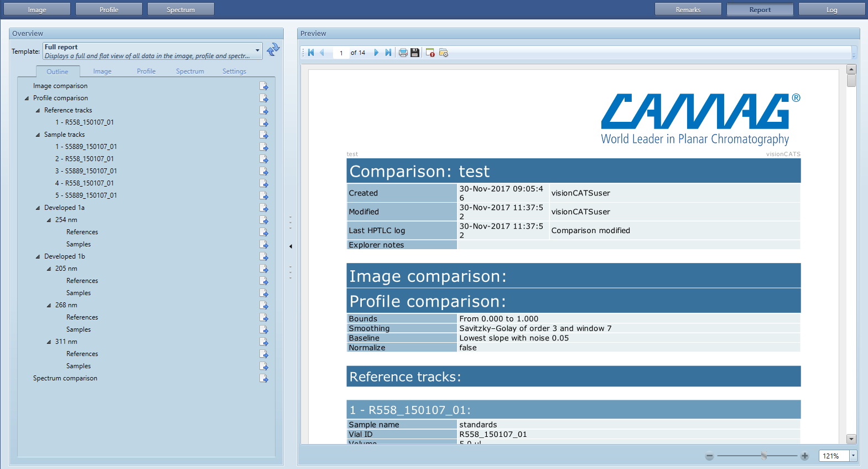Click go-to icon for 1 - S5889_150107_01 row
The height and width of the screenshot is (469, 868).
click(264, 147)
